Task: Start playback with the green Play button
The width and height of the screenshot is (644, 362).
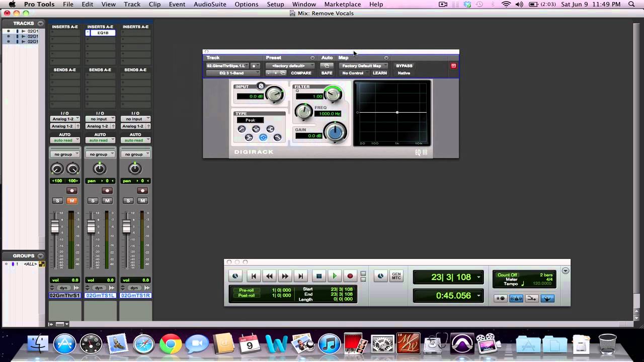Action: coord(335,276)
